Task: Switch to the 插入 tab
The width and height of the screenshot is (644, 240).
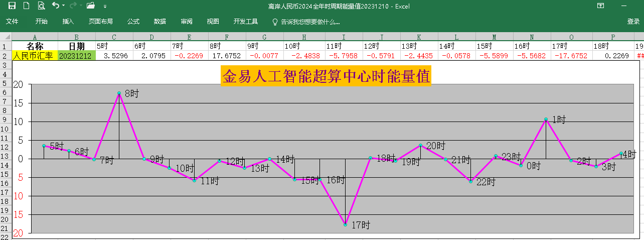Action: coord(68,22)
